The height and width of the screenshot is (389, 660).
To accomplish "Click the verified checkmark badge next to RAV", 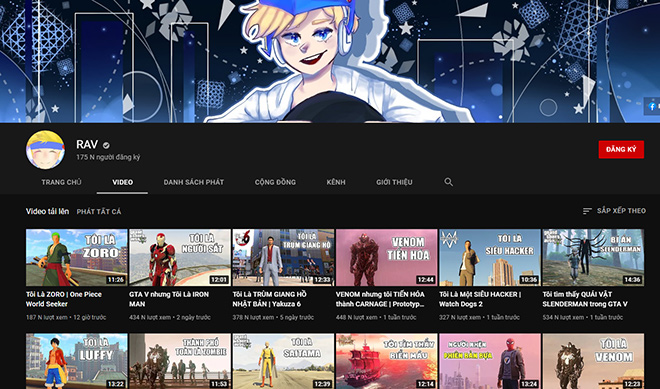I will [106, 145].
